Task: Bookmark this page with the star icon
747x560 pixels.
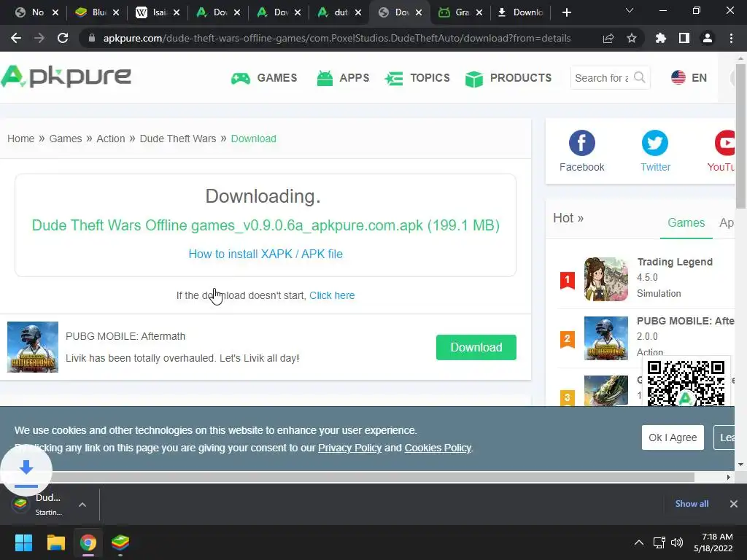Action: click(631, 38)
